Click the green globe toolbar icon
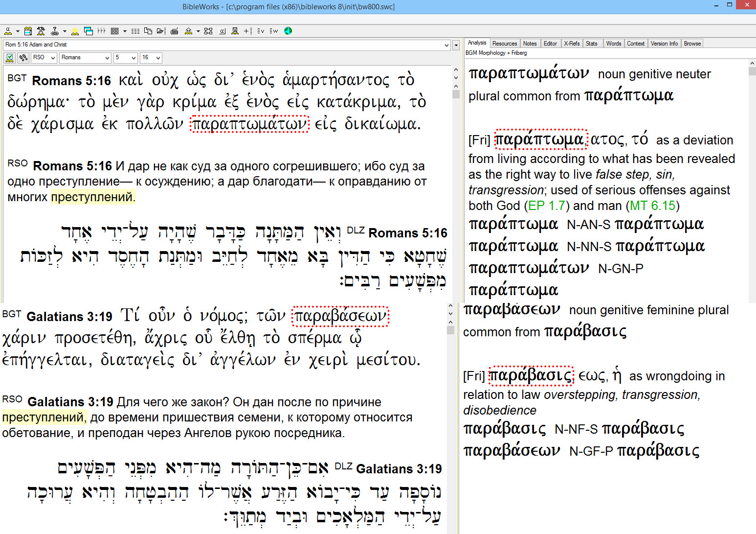 tap(288, 31)
